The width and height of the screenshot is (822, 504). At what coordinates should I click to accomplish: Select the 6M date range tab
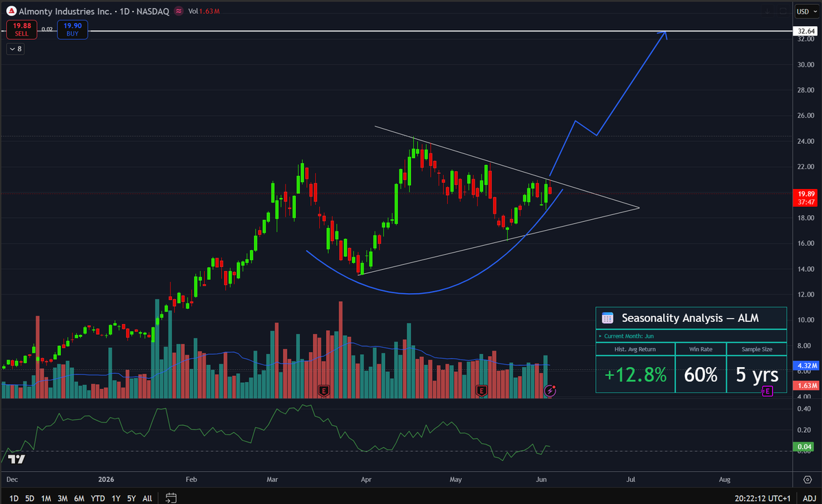tap(79, 498)
